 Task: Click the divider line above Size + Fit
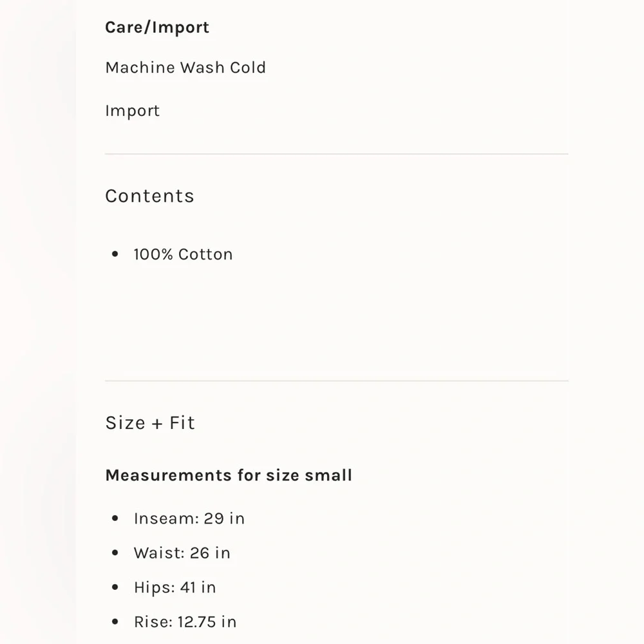[336, 381]
